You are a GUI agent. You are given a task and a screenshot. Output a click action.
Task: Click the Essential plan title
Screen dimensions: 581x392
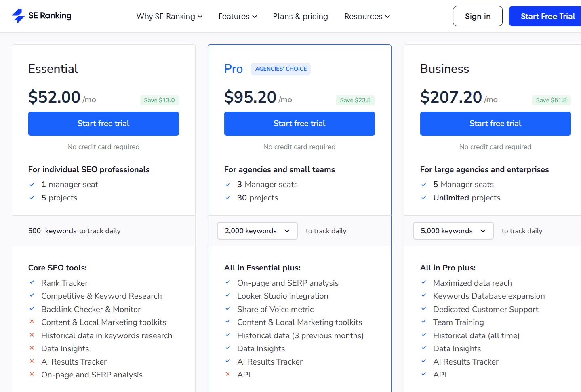pyautogui.click(x=53, y=69)
